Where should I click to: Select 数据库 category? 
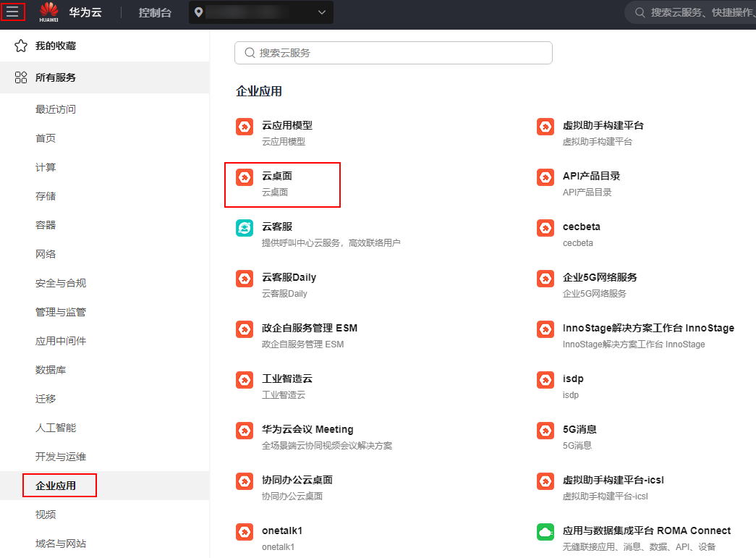point(51,370)
